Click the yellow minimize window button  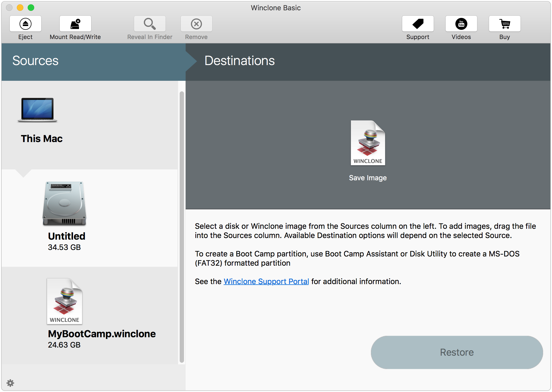(20, 8)
